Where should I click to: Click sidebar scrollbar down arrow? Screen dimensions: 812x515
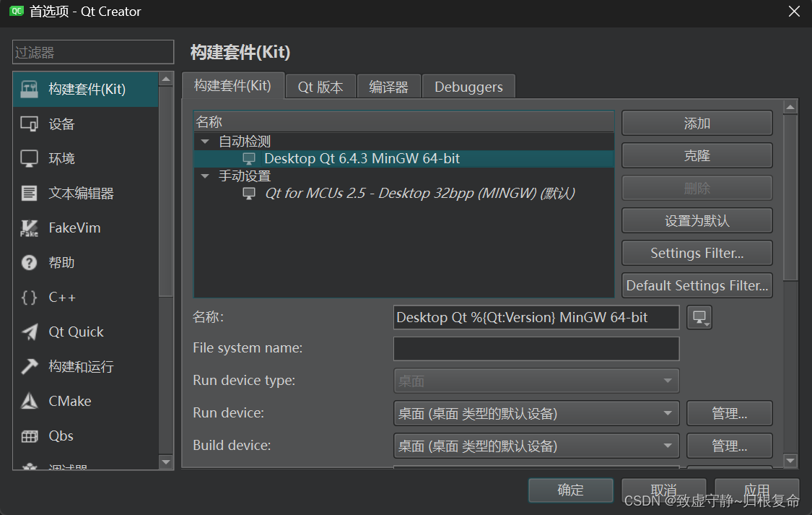166,462
